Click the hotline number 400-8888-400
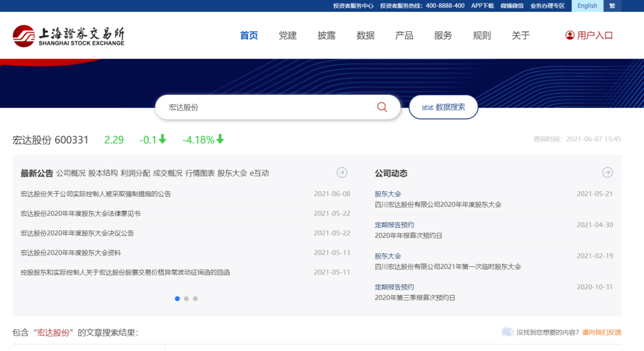 [445, 6]
